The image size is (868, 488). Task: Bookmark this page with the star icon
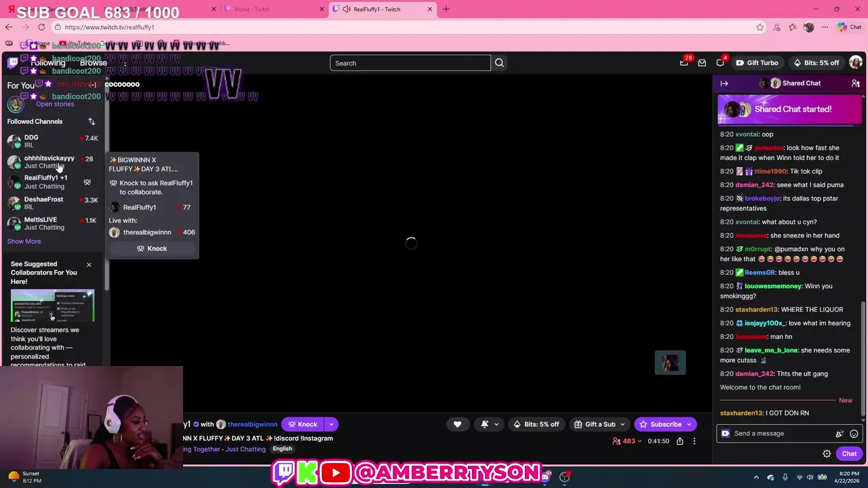pos(760,27)
